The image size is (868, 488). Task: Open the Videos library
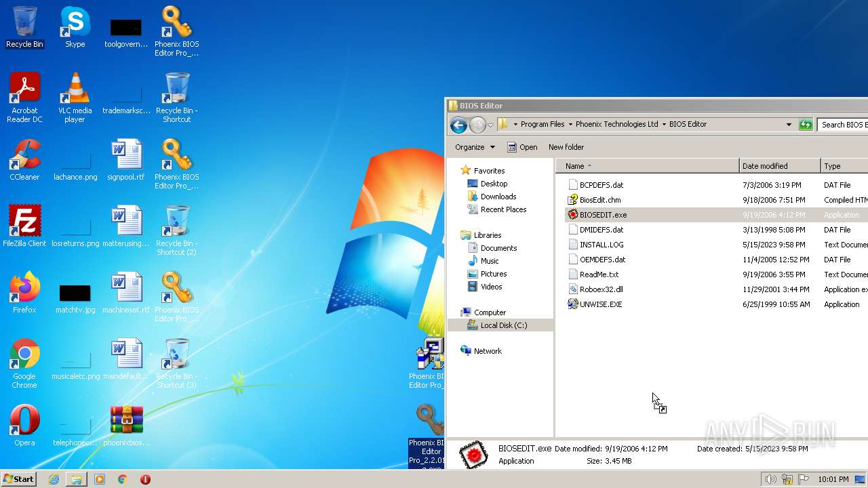485,287
